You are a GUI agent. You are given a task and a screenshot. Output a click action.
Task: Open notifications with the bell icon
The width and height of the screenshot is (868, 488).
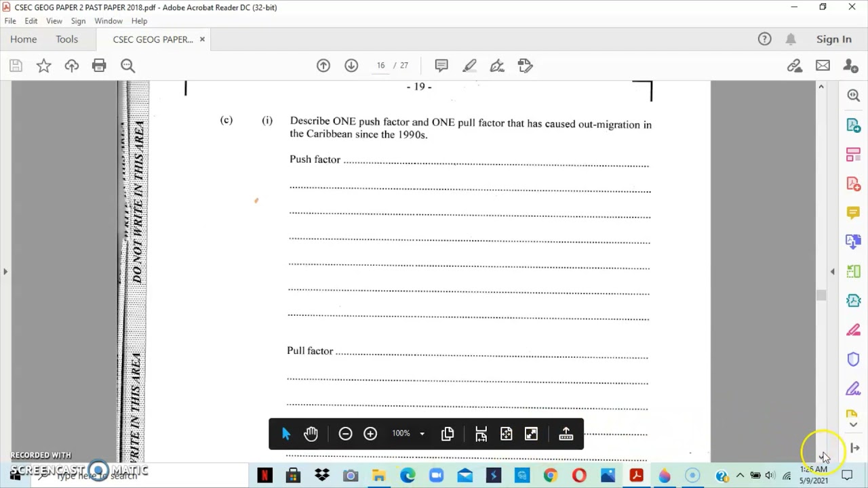coord(791,39)
